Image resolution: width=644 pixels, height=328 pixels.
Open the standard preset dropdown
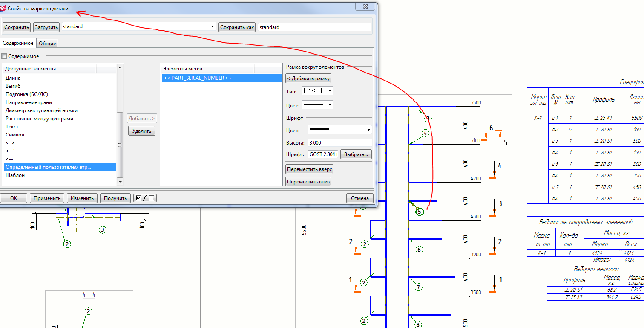coord(213,27)
